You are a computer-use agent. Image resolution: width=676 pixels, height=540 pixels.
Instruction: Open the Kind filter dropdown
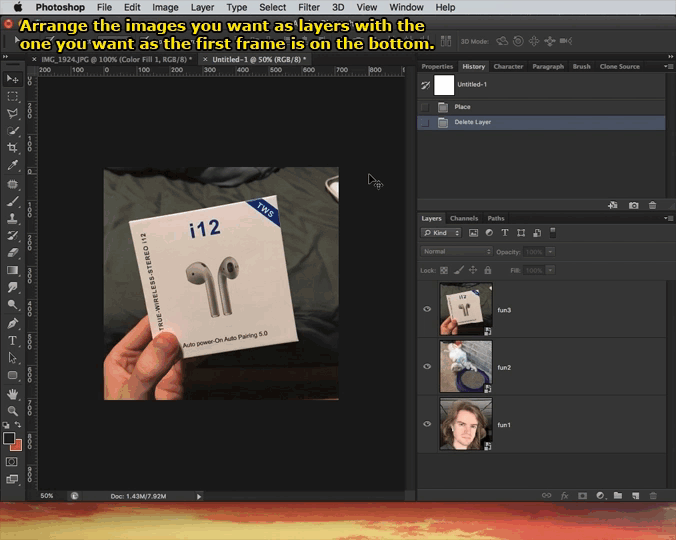pos(441,233)
